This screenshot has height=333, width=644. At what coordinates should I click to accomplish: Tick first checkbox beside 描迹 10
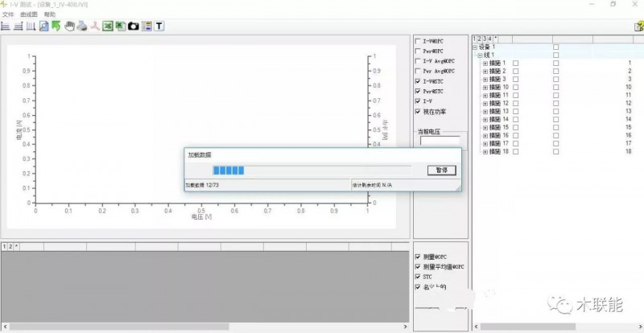pyautogui.click(x=516, y=87)
